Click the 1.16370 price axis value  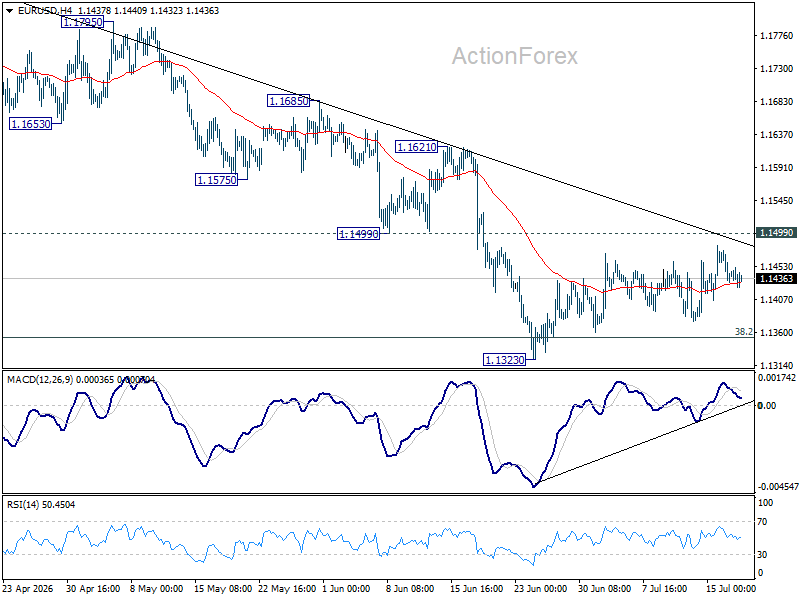pyautogui.click(x=777, y=135)
